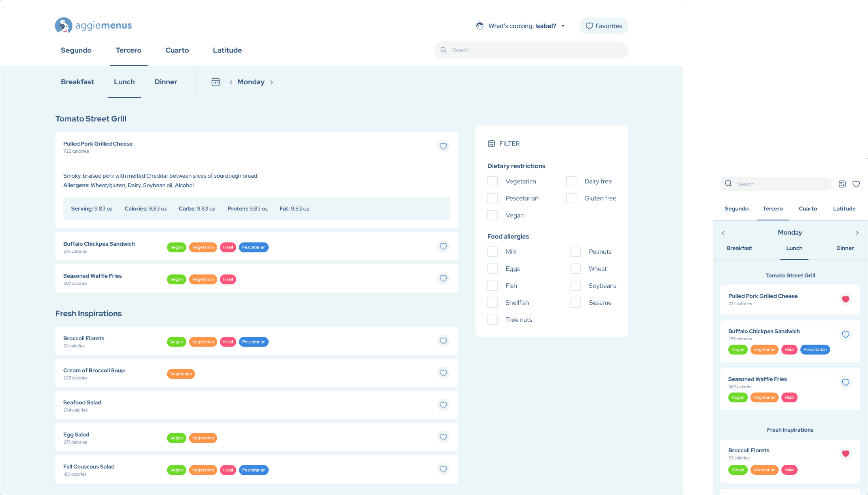Go to next day after Monday chevron

(271, 82)
